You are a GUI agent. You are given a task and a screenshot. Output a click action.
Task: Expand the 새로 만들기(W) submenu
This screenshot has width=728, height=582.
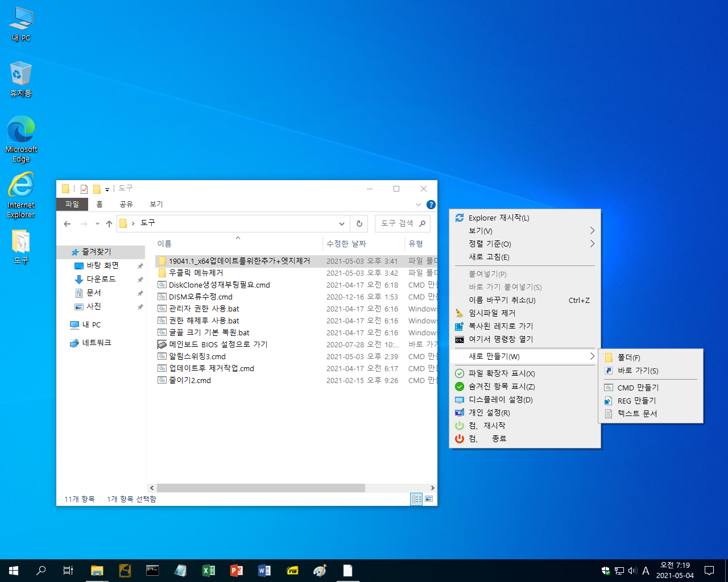click(x=524, y=356)
